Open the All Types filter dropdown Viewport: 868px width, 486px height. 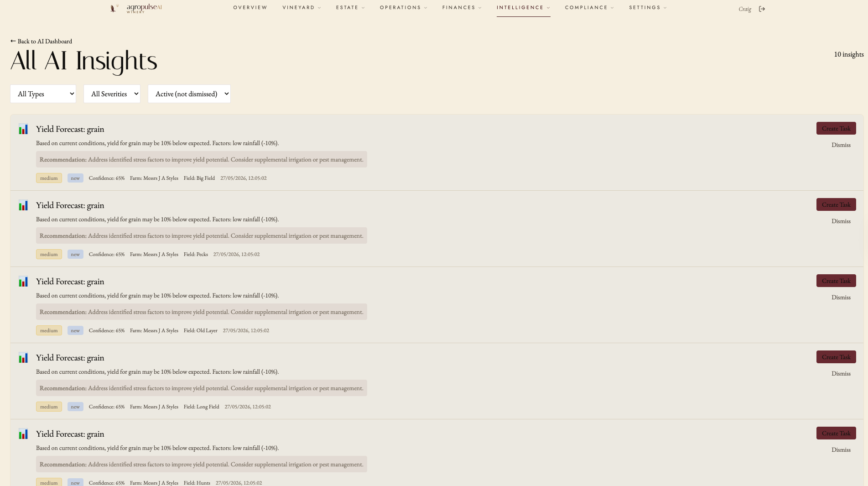(43, 94)
